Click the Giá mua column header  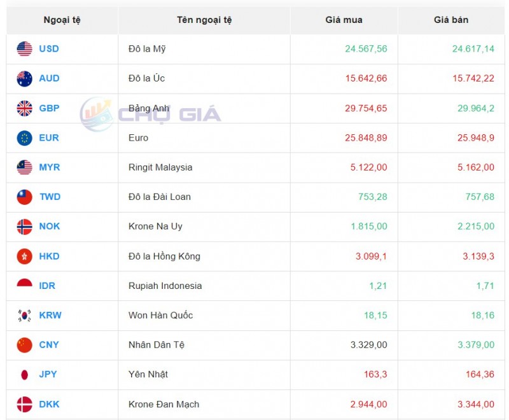(344, 20)
